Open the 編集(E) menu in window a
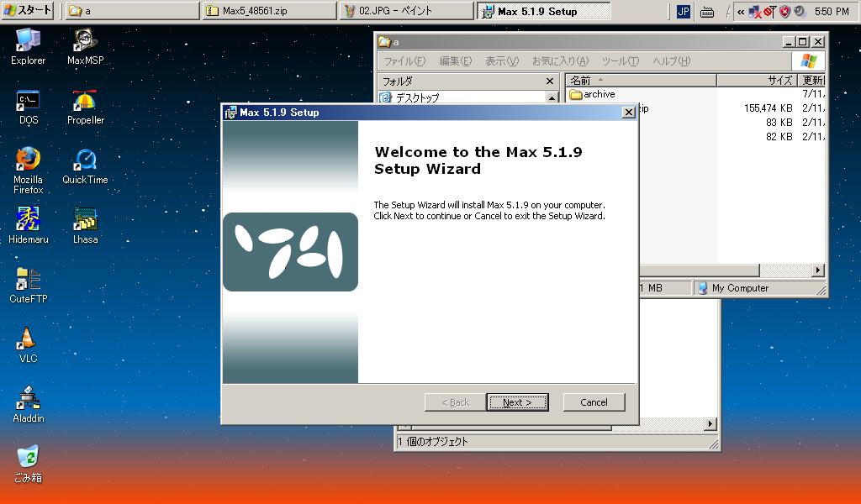 pos(455,60)
